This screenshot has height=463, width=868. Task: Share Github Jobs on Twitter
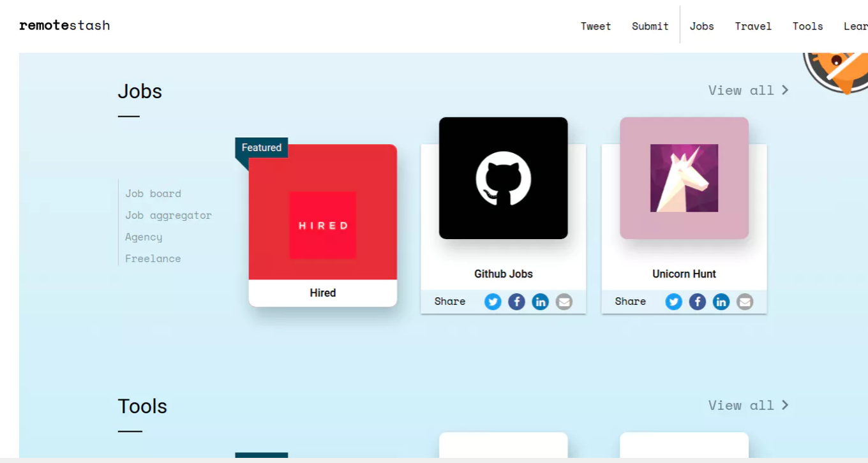pyautogui.click(x=493, y=302)
